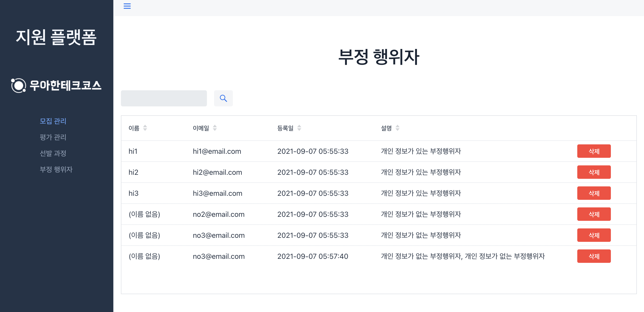Remove the no2@email.com entry via 삭제
Image resolution: width=644 pixels, height=312 pixels.
(594, 214)
